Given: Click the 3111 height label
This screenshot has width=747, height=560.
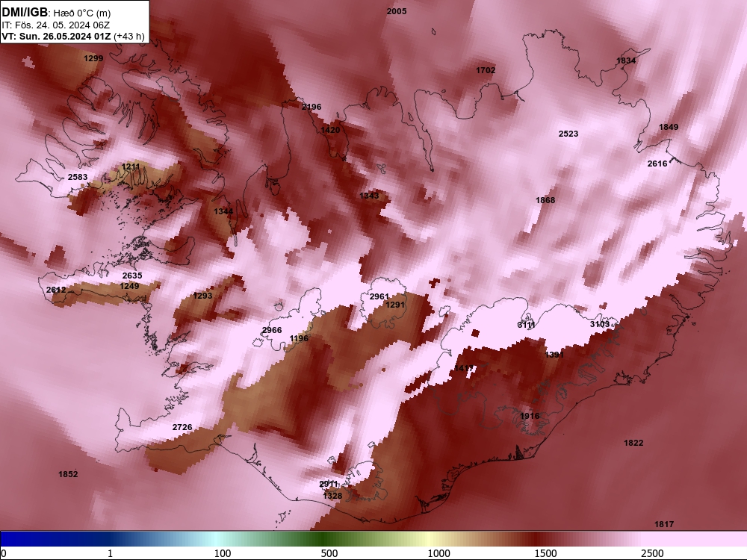Looking at the screenshot, I should [x=527, y=326].
